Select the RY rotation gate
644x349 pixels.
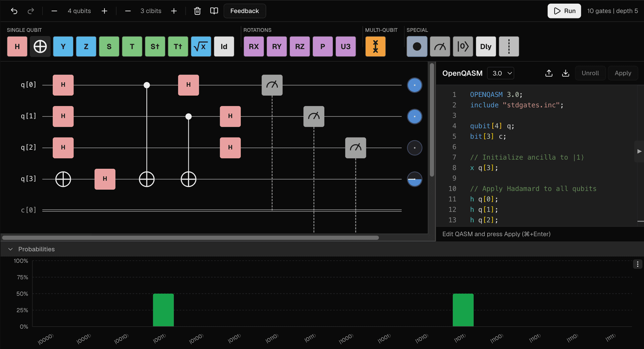[x=277, y=47]
